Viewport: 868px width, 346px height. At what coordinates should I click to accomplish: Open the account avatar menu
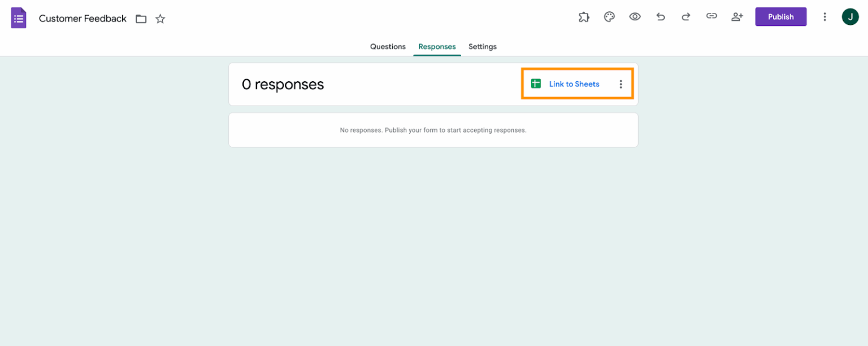click(850, 16)
